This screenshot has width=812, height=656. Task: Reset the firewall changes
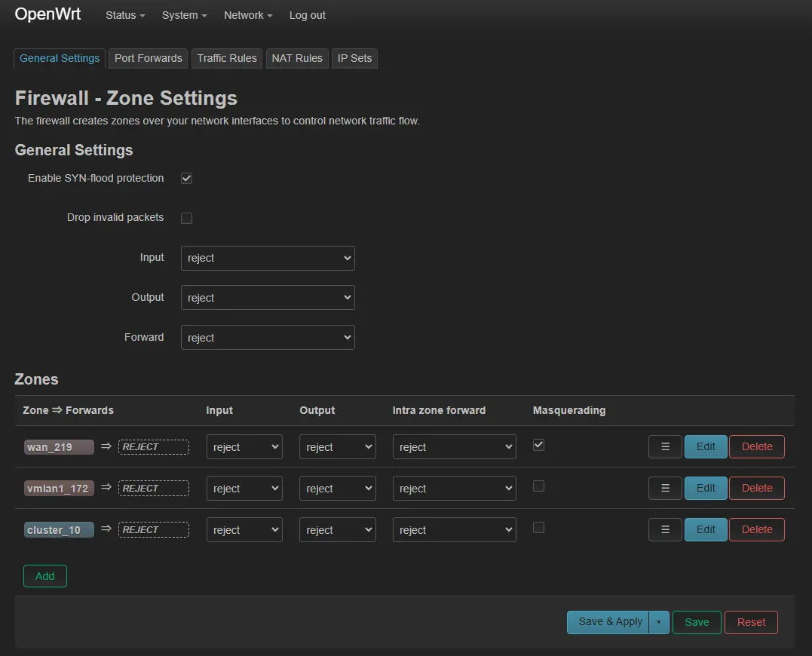(751, 622)
